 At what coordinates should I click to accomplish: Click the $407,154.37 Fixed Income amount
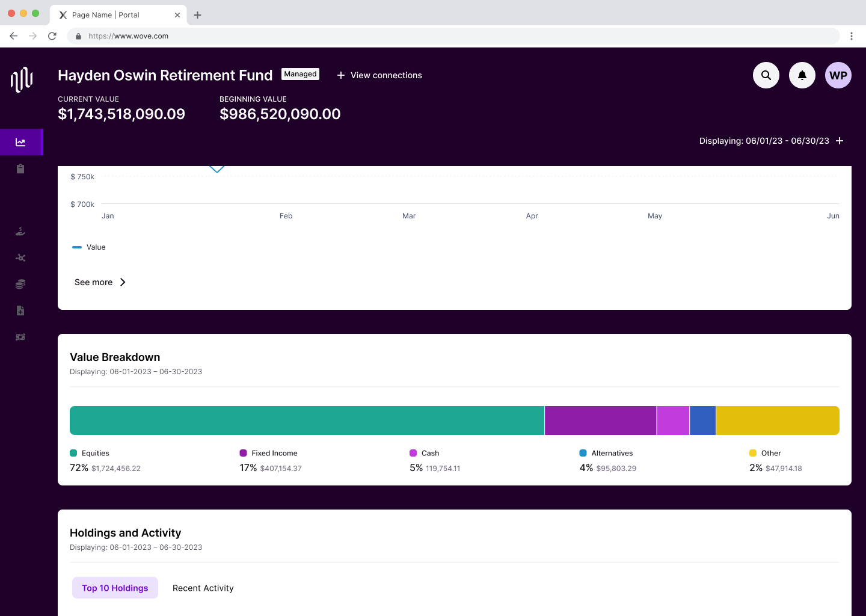click(x=281, y=469)
